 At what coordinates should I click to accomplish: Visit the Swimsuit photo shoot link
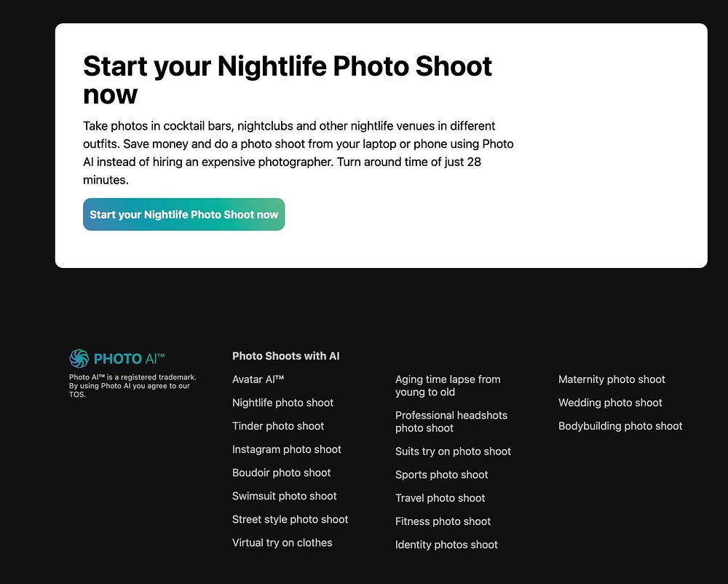[285, 496]
